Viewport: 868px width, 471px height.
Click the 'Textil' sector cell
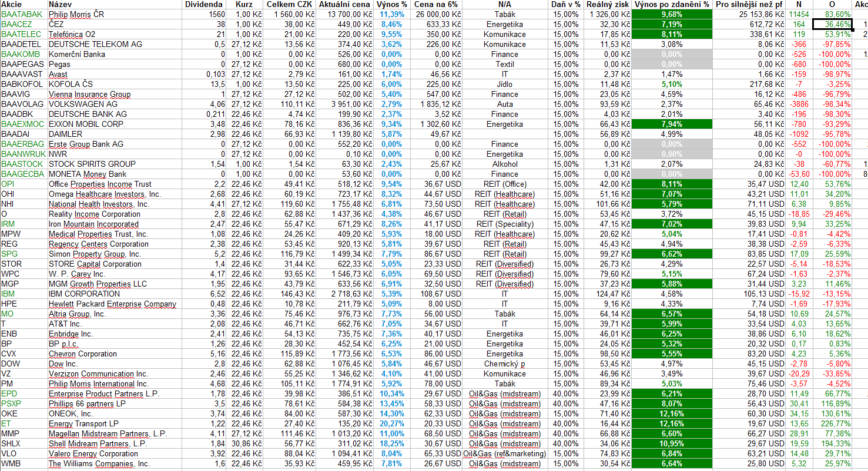point(505,64)
